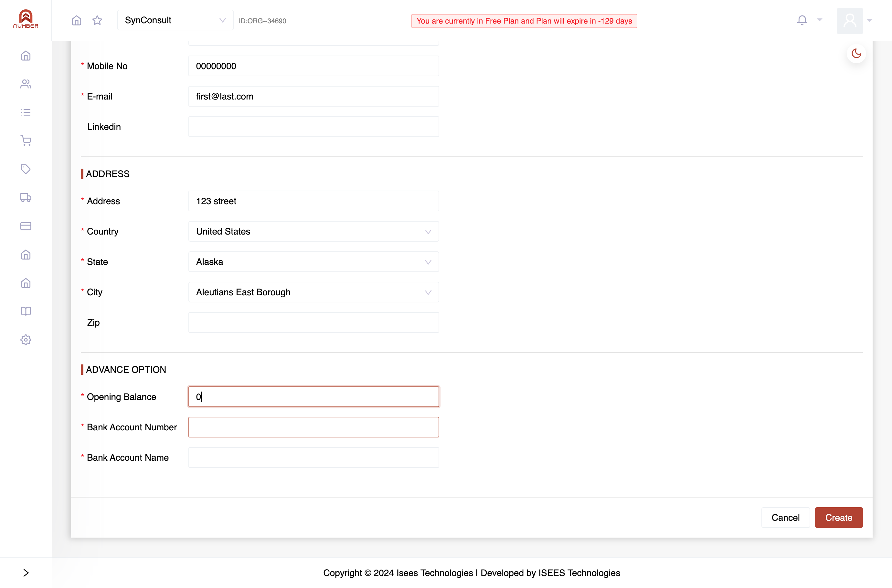Click the Free Plan expiry notice

[x=524, y=21]
